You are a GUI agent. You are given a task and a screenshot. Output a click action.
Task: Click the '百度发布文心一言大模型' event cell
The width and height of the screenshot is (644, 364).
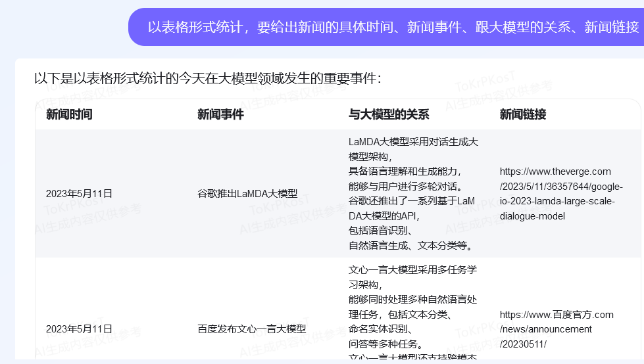click(251, 329)
